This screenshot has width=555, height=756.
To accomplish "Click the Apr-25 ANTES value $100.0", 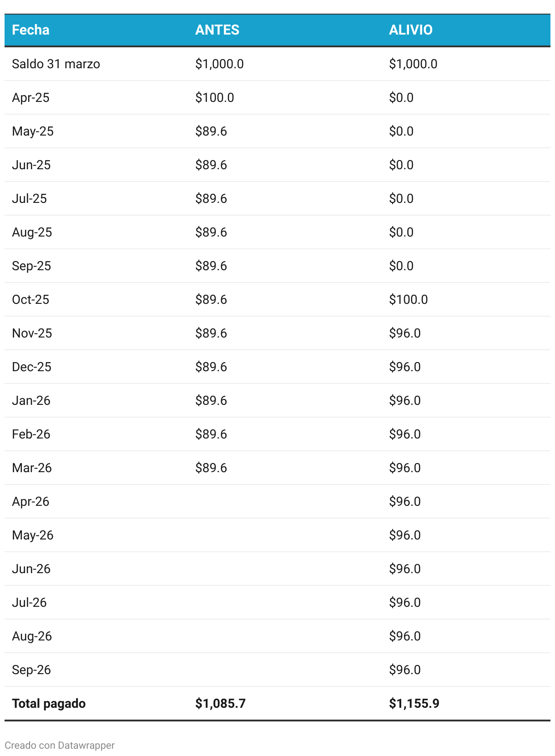I will 215,97.
